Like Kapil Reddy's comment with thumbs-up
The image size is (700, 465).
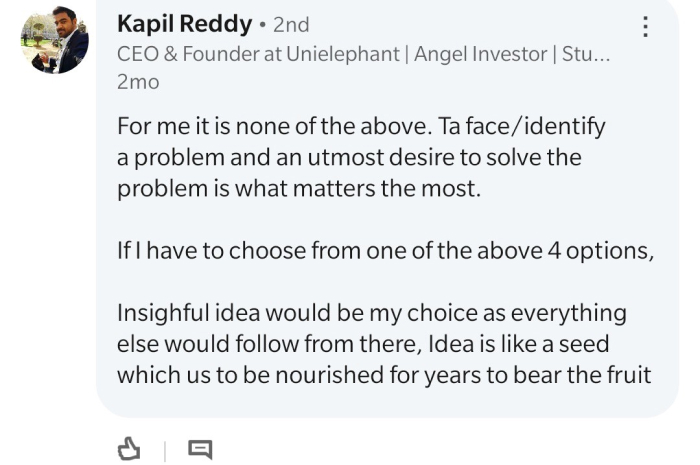(x=129, y=449)
